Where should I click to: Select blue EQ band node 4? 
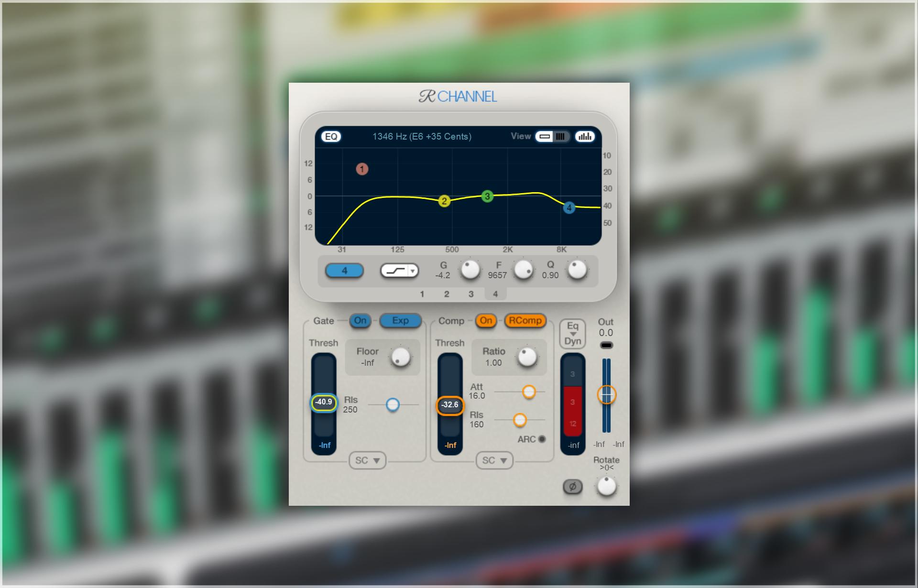coord(569,207)
